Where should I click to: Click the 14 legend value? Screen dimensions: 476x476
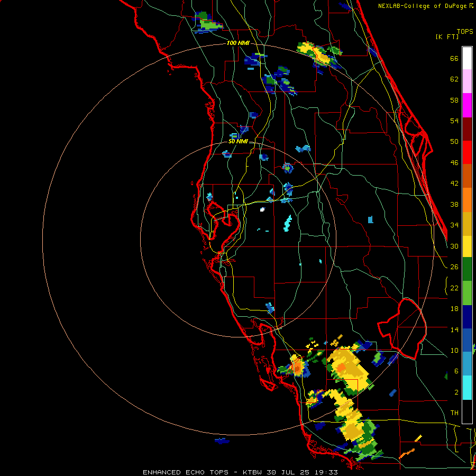454,329
